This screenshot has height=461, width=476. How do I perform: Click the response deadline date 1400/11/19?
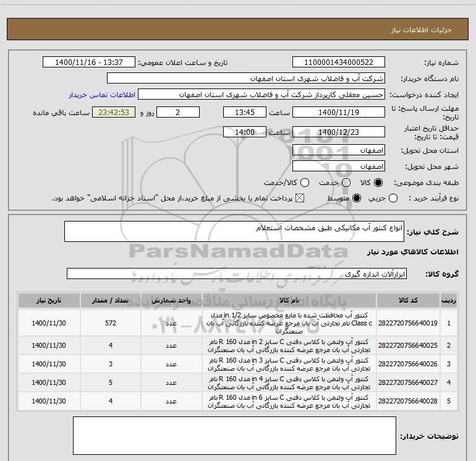(339, 113)
